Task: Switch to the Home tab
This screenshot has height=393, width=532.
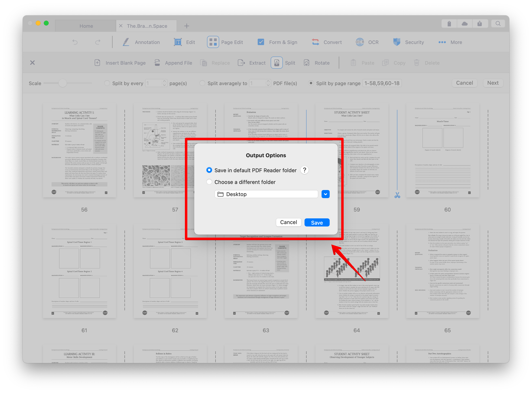Action: pyautogui.click(x=86, y=26)
